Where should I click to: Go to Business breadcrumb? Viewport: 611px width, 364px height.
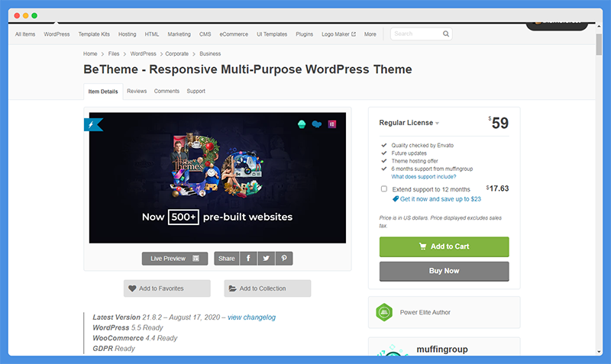[x=210, y=53]
